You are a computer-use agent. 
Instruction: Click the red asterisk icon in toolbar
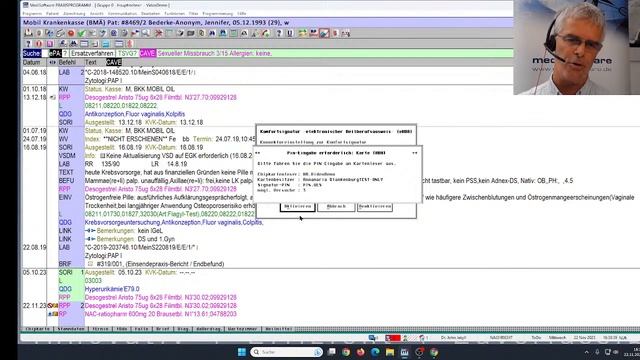point(159,33)
